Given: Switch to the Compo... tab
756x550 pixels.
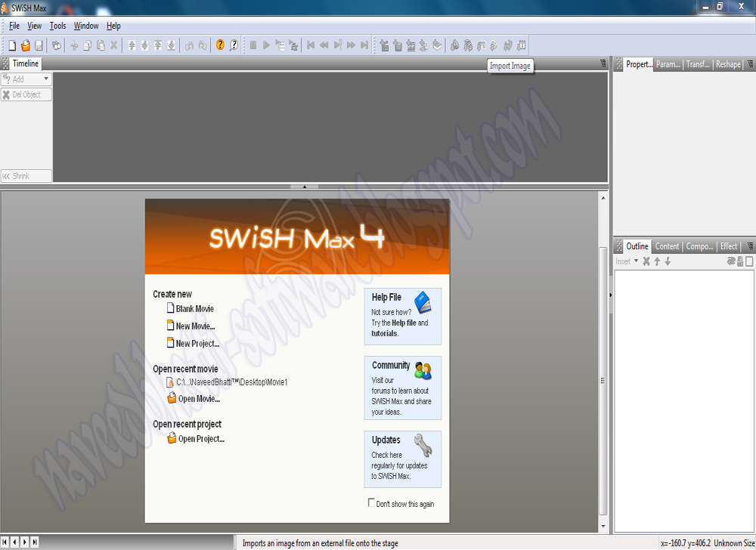Looking at the screenshot, I should 699,246.
